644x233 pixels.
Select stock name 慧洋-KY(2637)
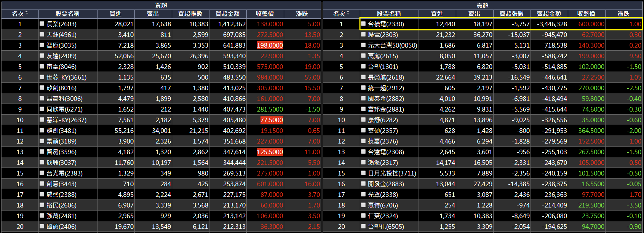click(66, 120)
